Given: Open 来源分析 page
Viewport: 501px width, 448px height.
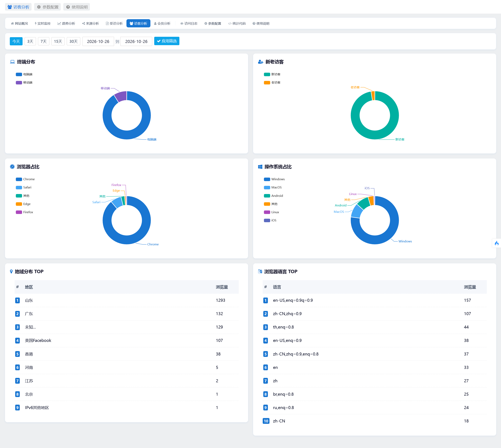Looking at the screenshot, I should tap(90, 23).
